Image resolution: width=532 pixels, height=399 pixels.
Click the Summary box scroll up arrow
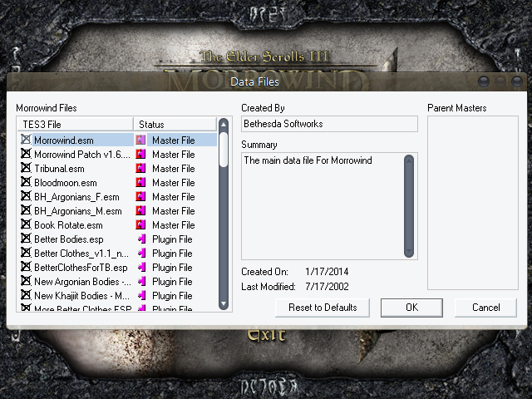pyautogui.click(x=409, y=160)
